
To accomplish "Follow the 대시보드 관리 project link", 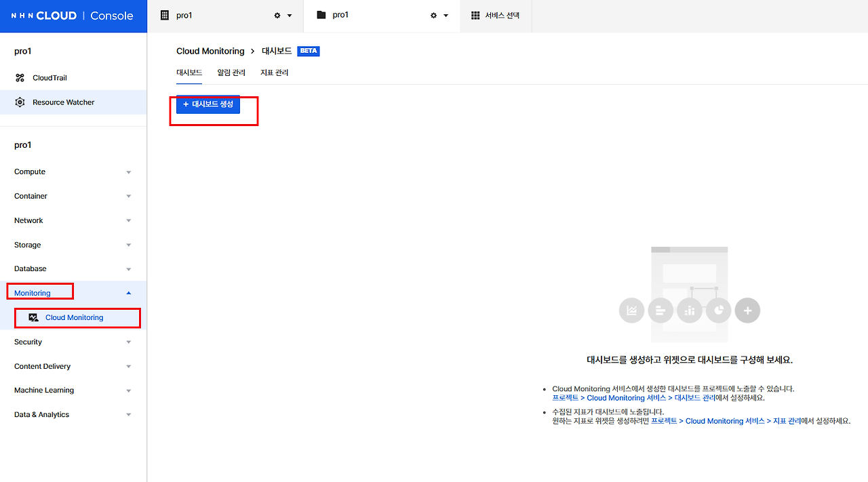I will tap(633, 398).
